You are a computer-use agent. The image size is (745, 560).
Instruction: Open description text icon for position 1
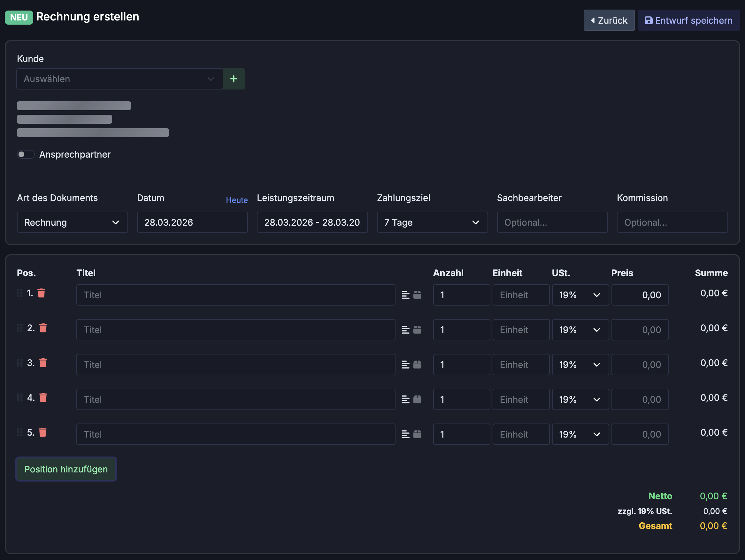pos(405,295)
